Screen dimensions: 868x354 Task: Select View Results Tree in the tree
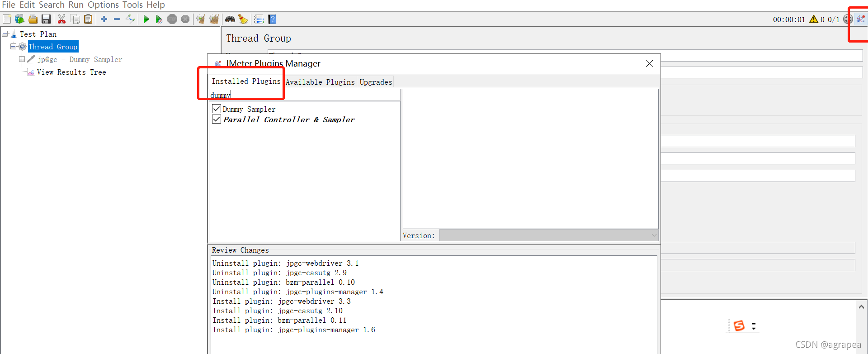71,72
